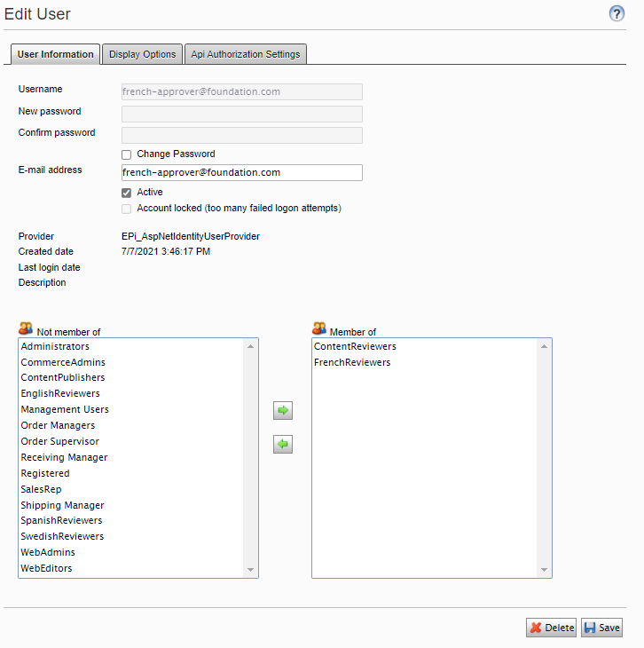Select the User Information tab
Viewport: 644px width, 648px height.
(x=55, y=54)
